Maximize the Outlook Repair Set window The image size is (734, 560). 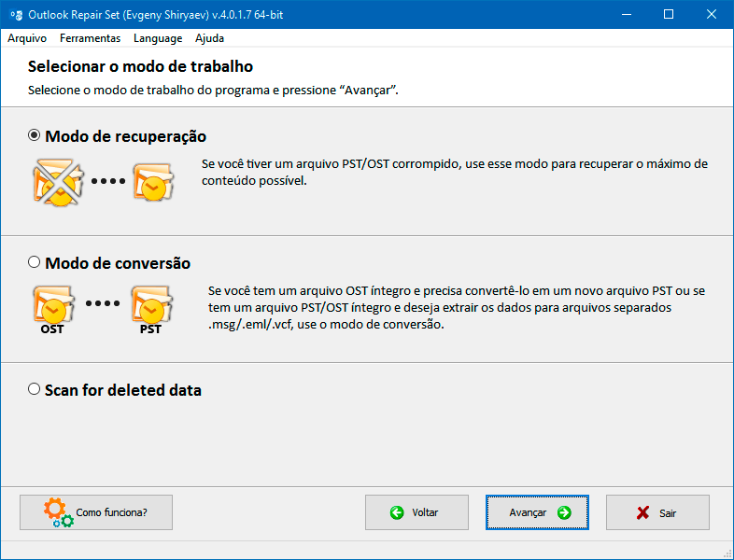tap(668, 14)
